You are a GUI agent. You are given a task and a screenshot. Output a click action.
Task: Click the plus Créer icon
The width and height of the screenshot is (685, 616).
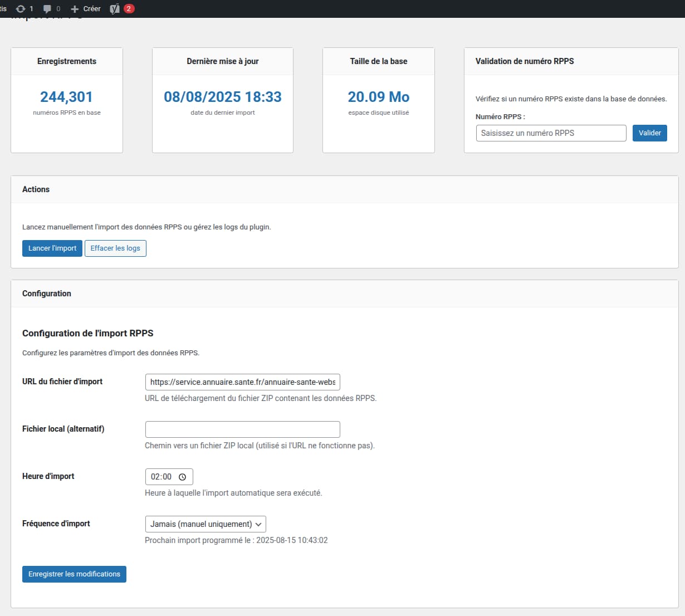[x=75, y=9]
